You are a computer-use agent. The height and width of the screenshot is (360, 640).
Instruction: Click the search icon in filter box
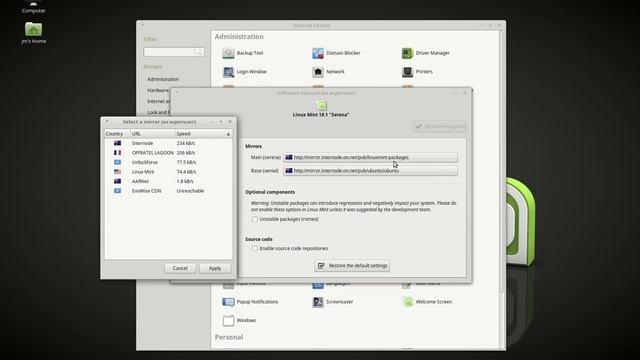[x=198, y=52]
